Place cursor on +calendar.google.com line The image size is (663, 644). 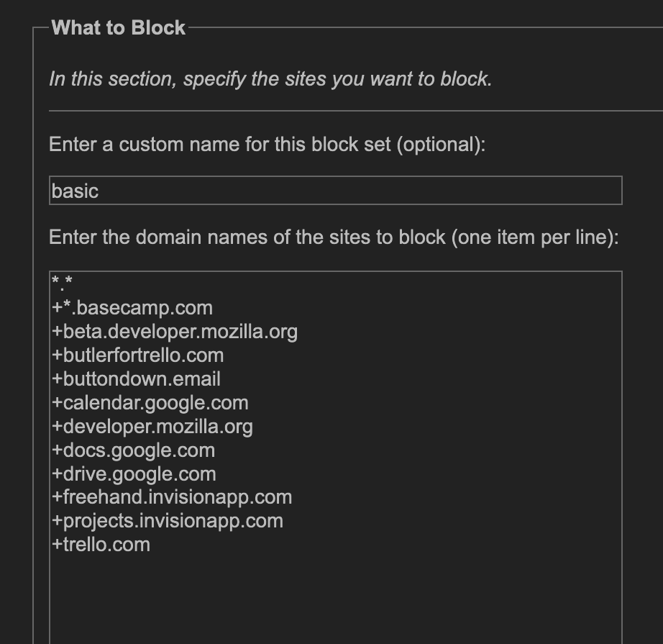point(150,402)
